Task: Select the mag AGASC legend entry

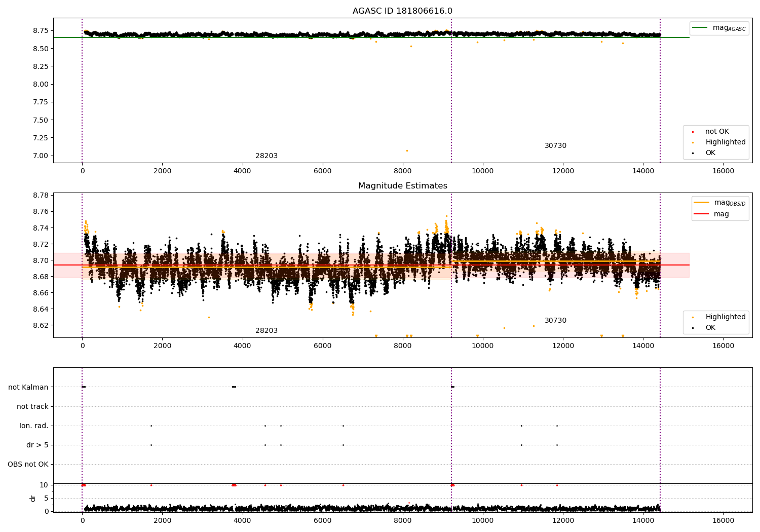Action: point(719,28)
